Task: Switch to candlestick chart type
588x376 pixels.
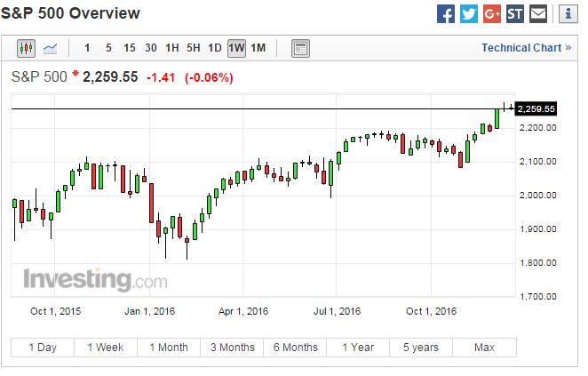Action: pyautogui.click(x=27, y=48)
